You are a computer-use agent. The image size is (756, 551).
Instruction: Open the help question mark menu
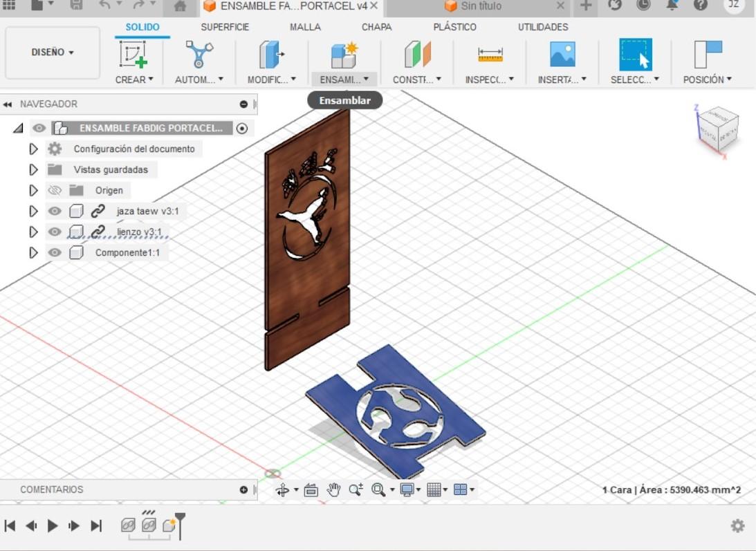pos(701,5)
